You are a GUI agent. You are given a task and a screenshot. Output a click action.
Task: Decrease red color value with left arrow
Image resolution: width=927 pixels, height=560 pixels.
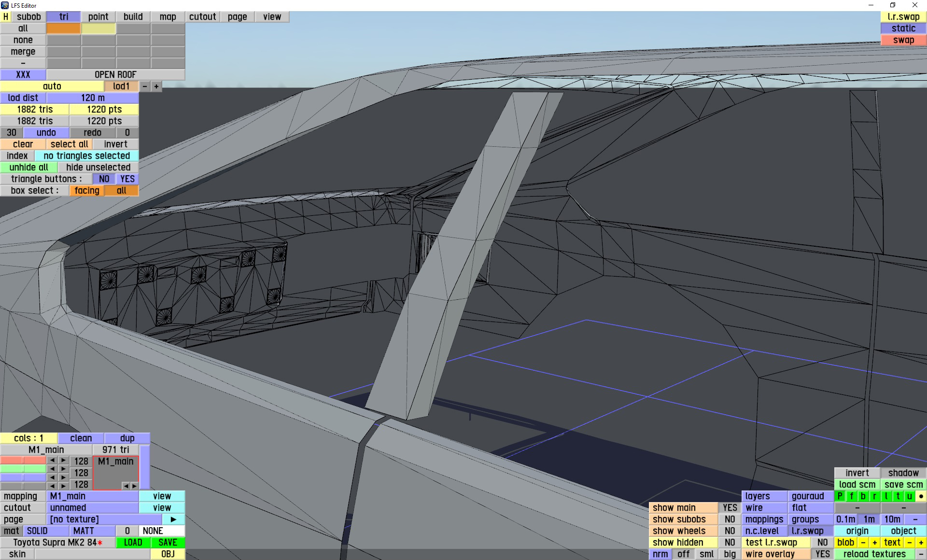pos(52,461)
